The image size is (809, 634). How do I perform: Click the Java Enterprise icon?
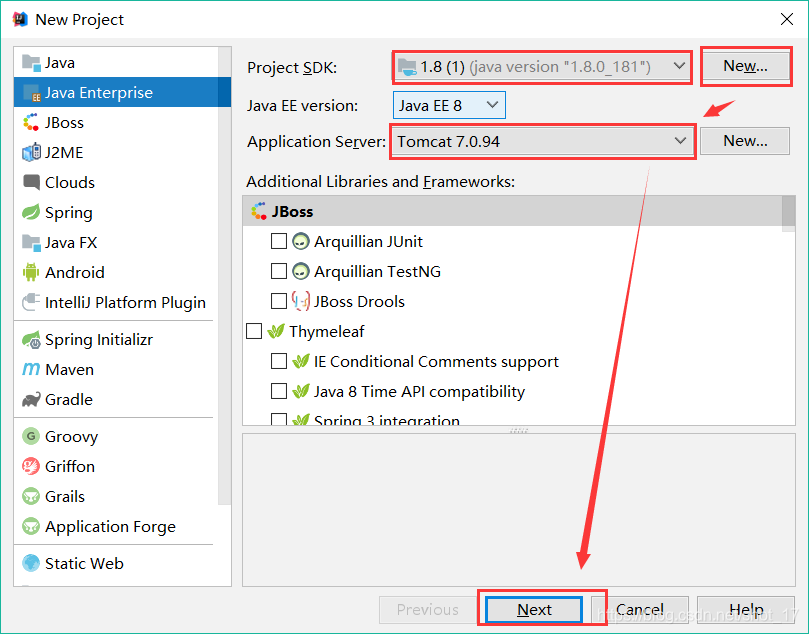[31, 93]
